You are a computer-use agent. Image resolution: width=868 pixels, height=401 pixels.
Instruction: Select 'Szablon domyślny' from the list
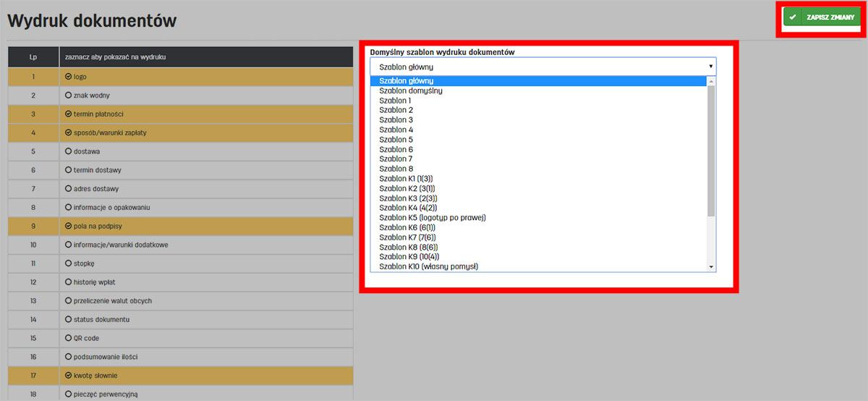411,91
